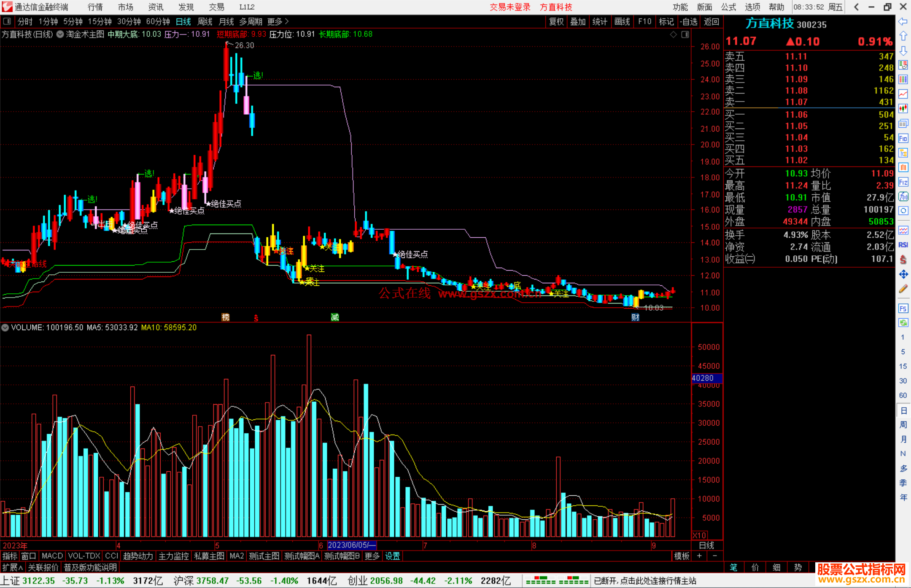Open the f(x) formula icon
Screen dimensions: 911x588
[x=903, y=196]
